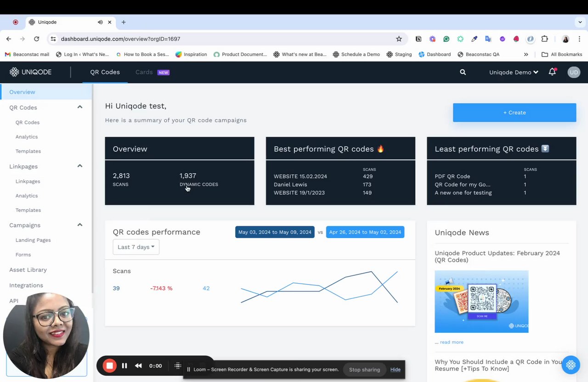Screen dimensions: 588x382
Task: Collapse the Campaigns sidebar section
Action: click(x=79, y=225)
